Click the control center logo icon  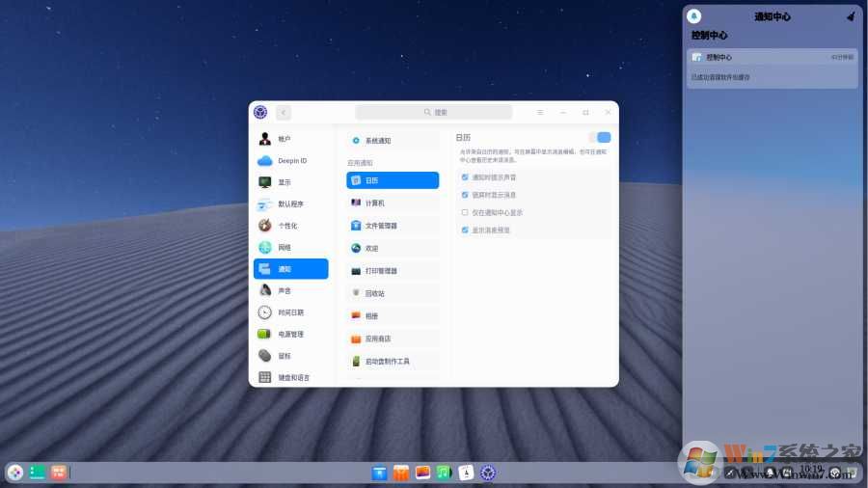(260, 112)
